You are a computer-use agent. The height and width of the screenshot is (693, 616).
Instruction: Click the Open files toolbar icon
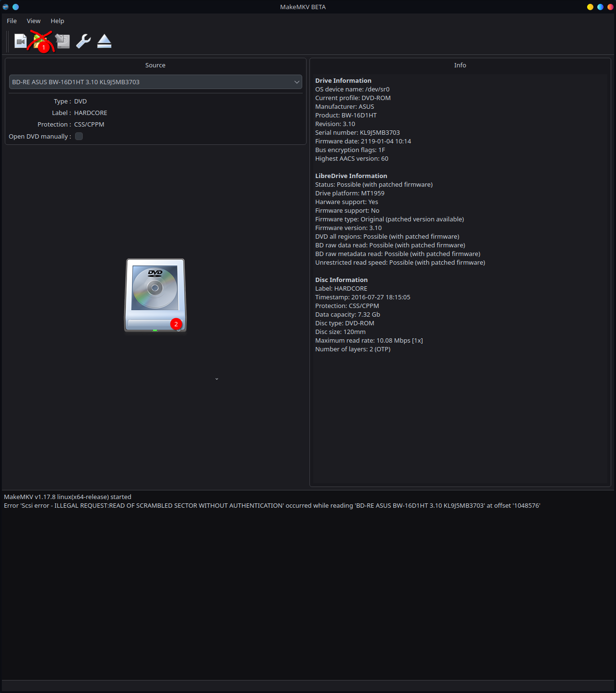pos(21,41)
